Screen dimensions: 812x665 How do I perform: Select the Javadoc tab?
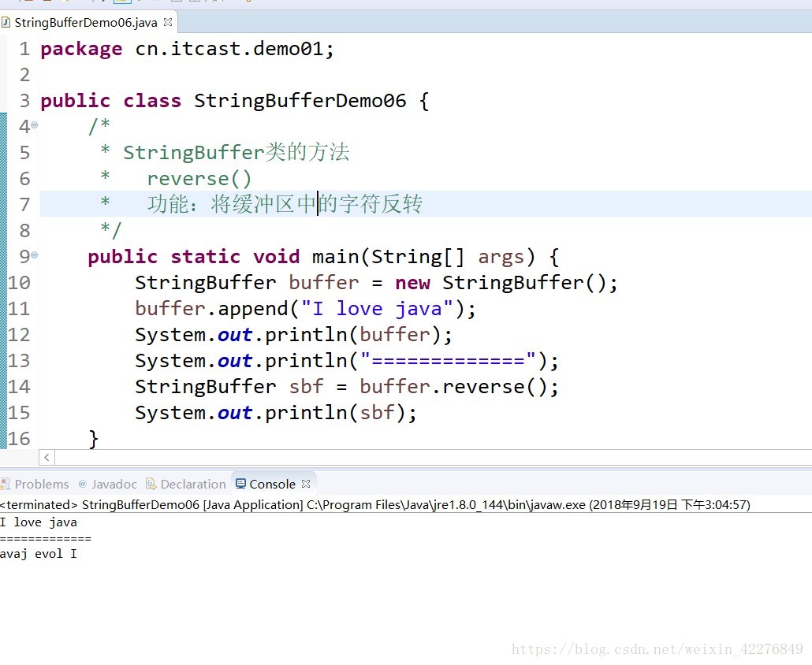click(x=116, y=484)
